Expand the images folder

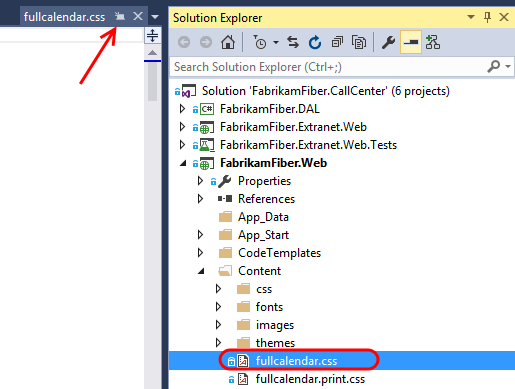click(218, 325)
